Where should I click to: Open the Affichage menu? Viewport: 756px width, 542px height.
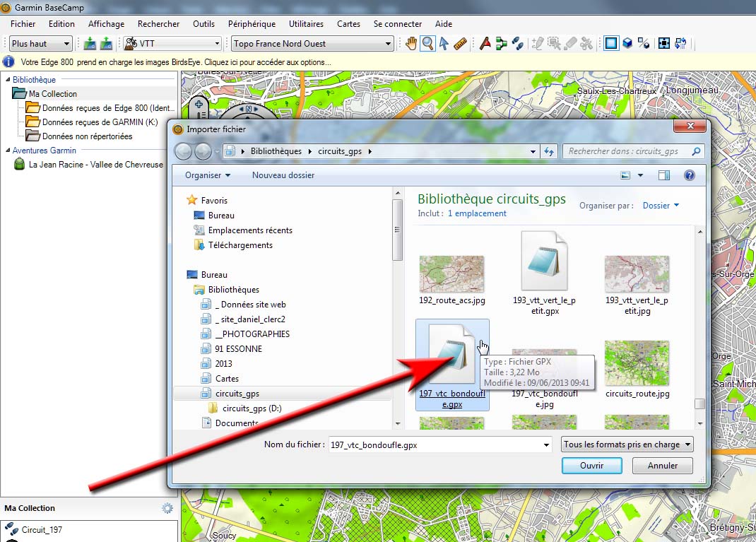(x=106, y=23)
